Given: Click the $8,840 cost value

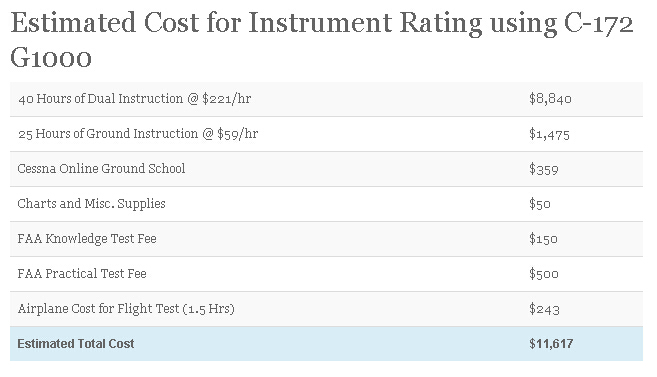Looking at the screenshot, I should coord(550,99).
